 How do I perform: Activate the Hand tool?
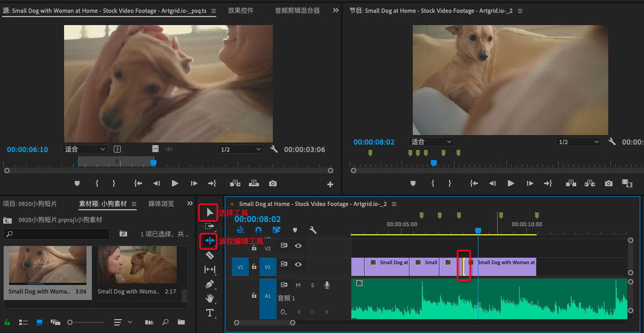coord(209,298)
